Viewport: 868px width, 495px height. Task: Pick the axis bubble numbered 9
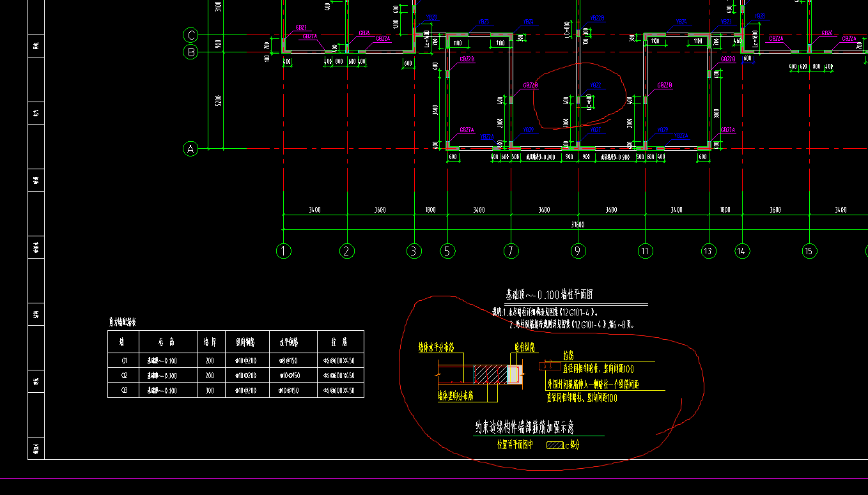578,251
